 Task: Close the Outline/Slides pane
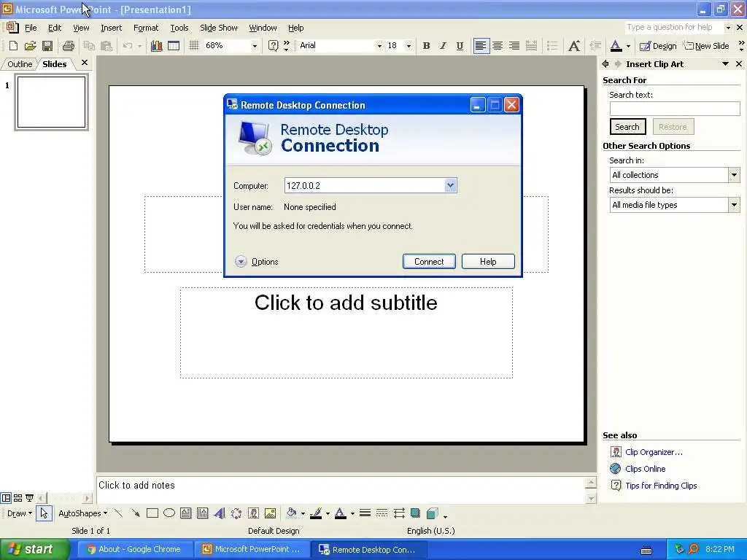[x=85, y=63]
